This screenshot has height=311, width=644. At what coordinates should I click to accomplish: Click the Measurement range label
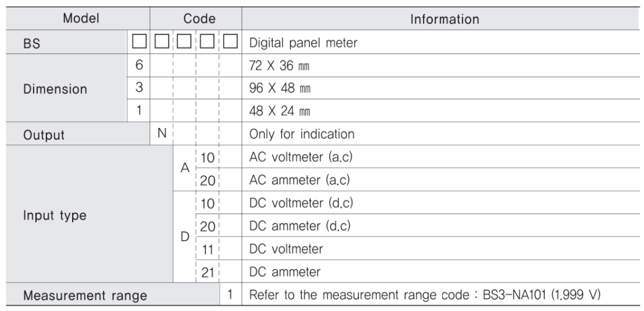[x=85, y=295]
